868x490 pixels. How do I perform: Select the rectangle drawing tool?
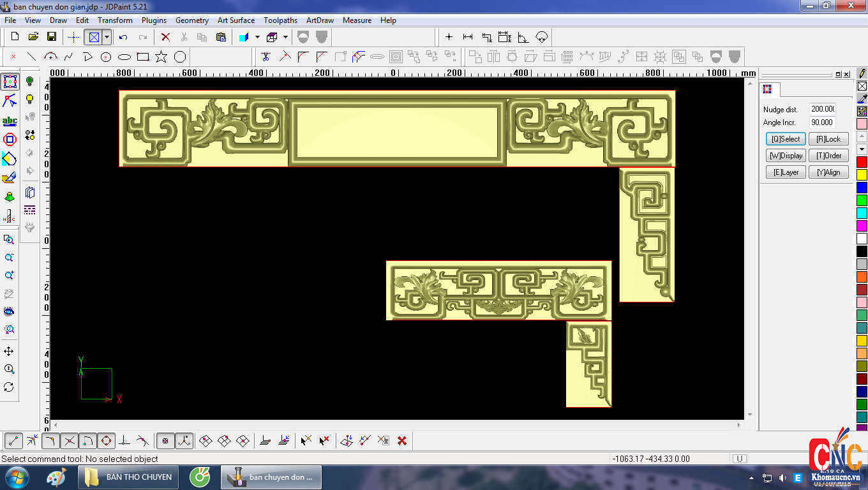(143, 57)
